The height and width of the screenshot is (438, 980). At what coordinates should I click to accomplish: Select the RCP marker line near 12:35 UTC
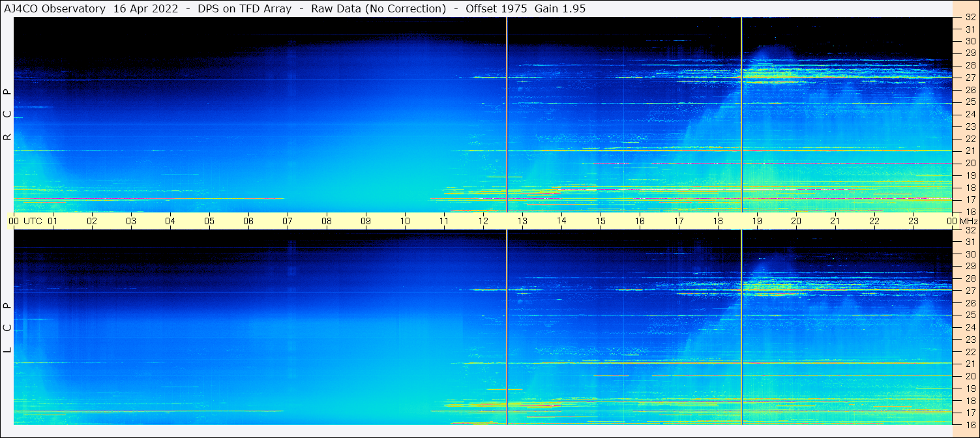coord(507,114)
